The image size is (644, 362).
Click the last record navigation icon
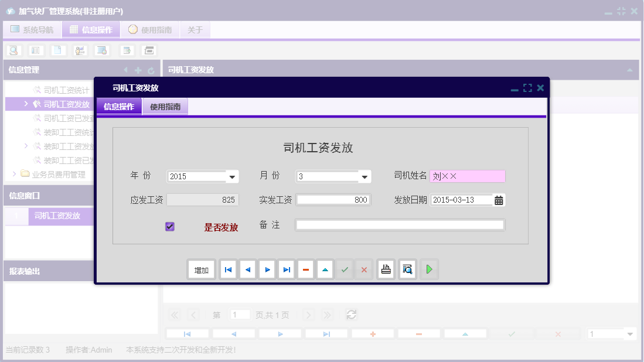coord(286,269)
